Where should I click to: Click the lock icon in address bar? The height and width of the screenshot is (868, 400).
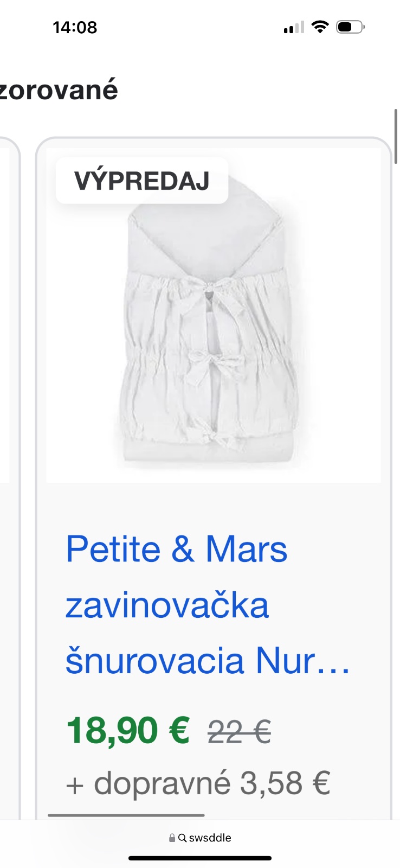pos(172,838)
